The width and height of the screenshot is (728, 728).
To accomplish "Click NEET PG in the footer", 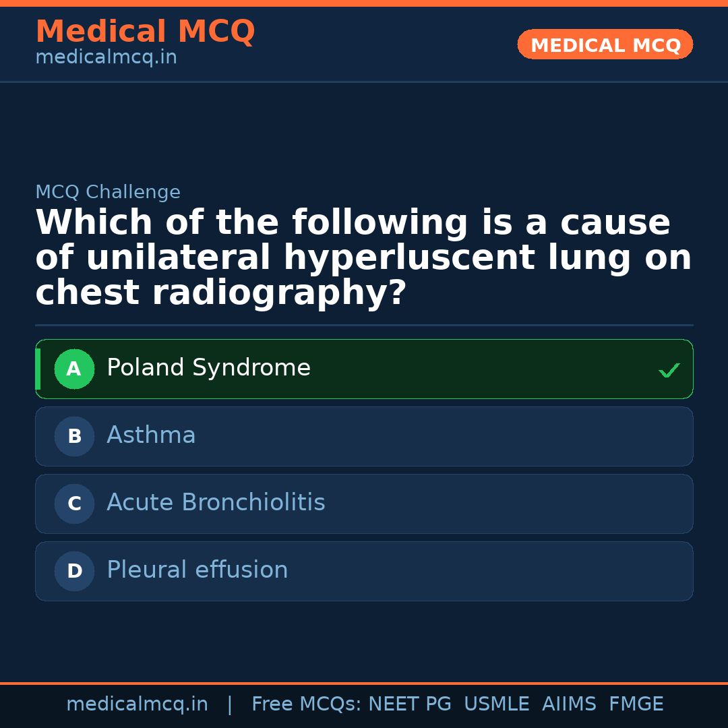I will tap(410, 704).
